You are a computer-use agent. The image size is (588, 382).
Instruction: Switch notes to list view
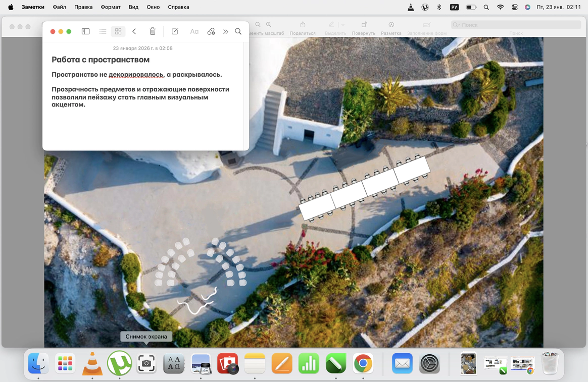point(103,31)
